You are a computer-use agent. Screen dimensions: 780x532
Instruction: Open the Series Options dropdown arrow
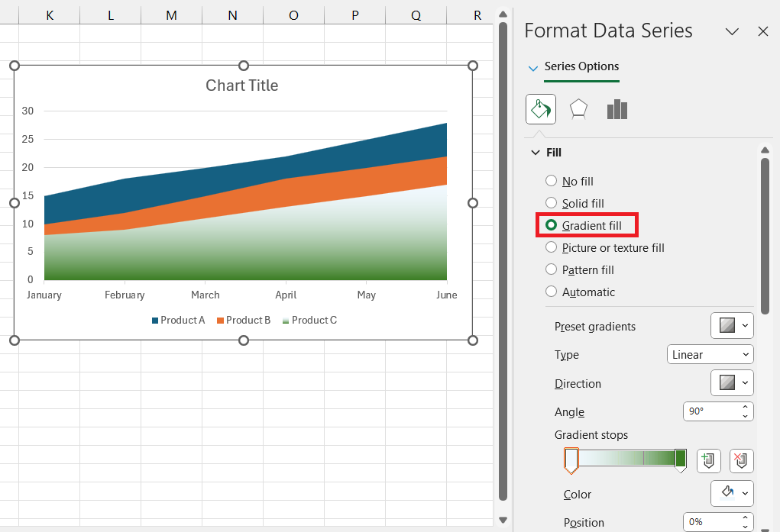click(532, 68)
